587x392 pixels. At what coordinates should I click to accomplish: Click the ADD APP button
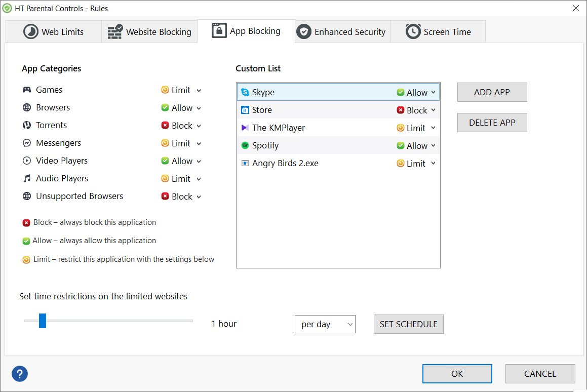pos(492,92)
